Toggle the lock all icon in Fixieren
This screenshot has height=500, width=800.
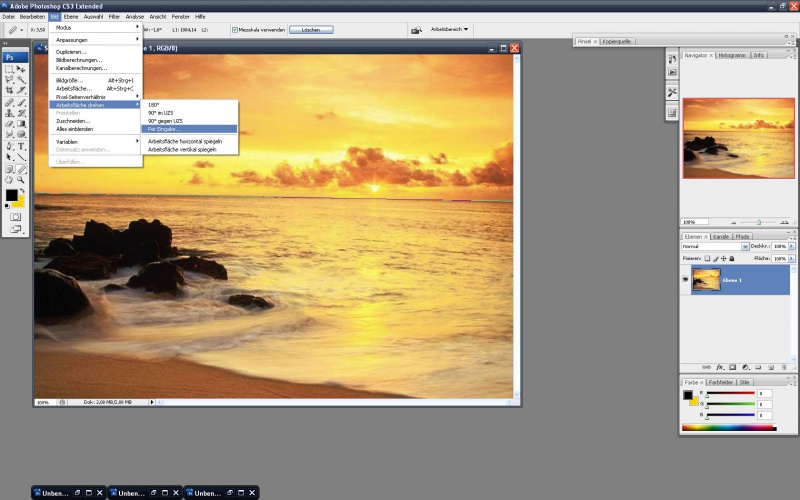[x=732, y=259]
